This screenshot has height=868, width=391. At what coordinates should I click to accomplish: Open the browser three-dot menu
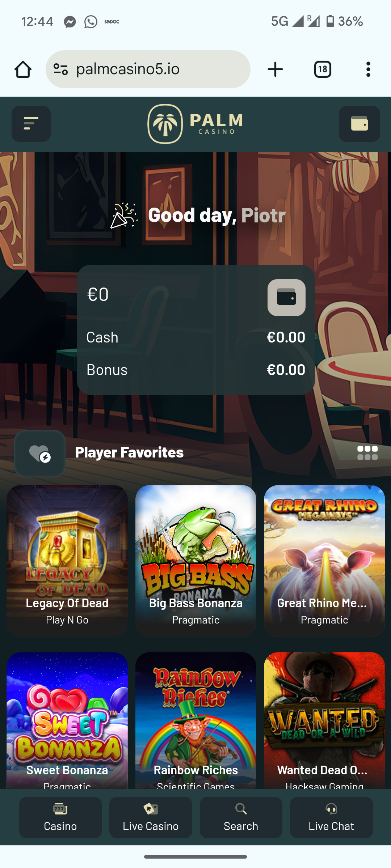368,69
